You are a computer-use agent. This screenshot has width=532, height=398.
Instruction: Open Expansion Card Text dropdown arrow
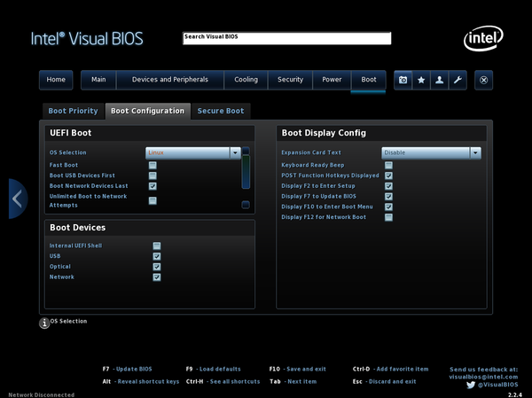[x=475, y=152]
